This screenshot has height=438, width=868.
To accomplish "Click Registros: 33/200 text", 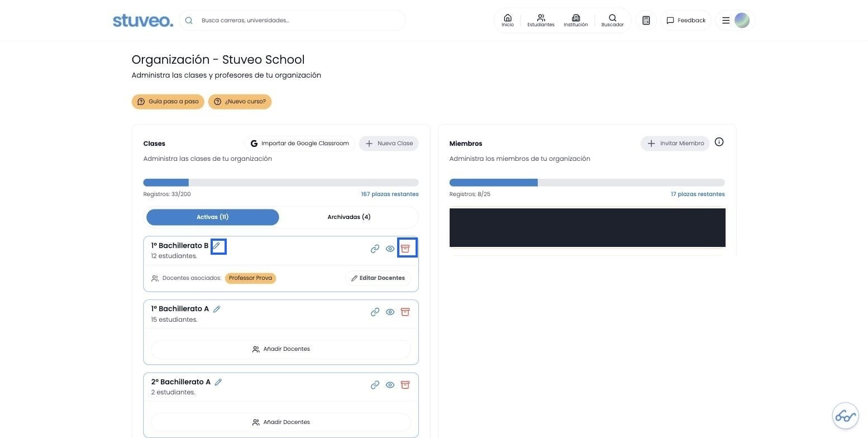I will (x=167, y=194).
